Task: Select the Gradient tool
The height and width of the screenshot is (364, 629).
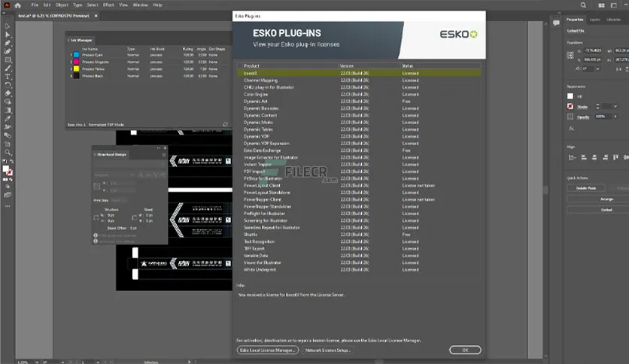Action: click(x=8, y=111)
